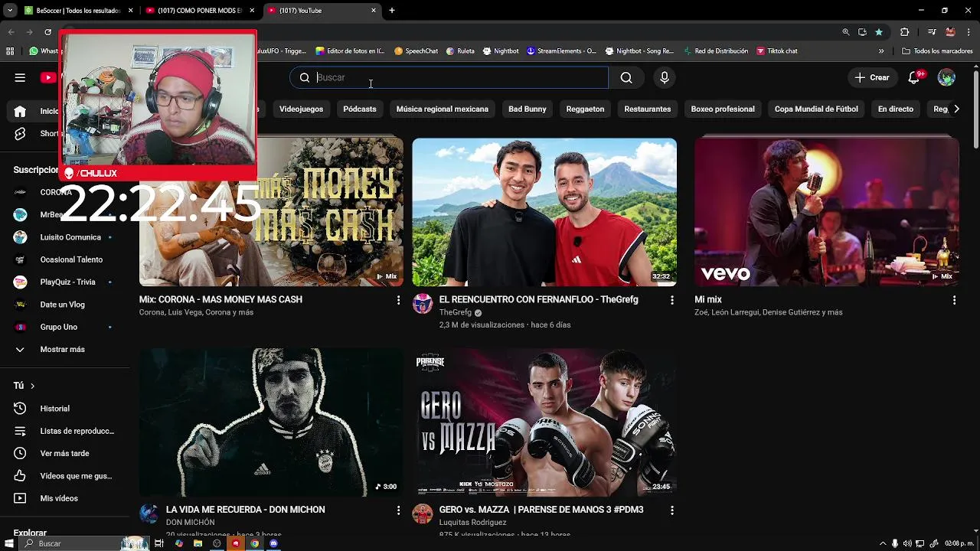Open options for EL REENCUENTRO CON FERNANFLOO
The width and height of the screenshot is (980, 551).
coord(672,300)
